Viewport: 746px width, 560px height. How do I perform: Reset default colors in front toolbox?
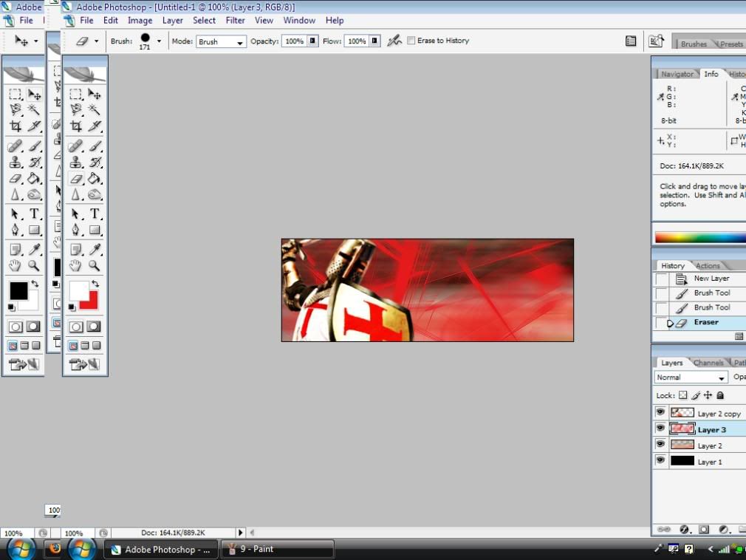pyautogui.click(x=72, y=307)
